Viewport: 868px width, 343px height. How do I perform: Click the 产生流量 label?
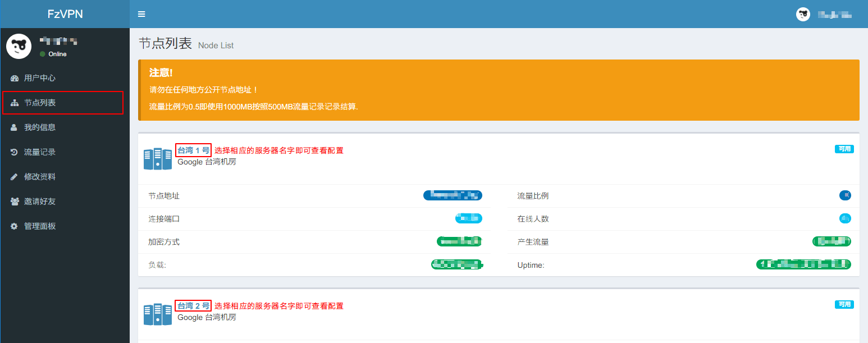[x=533, y=242]
